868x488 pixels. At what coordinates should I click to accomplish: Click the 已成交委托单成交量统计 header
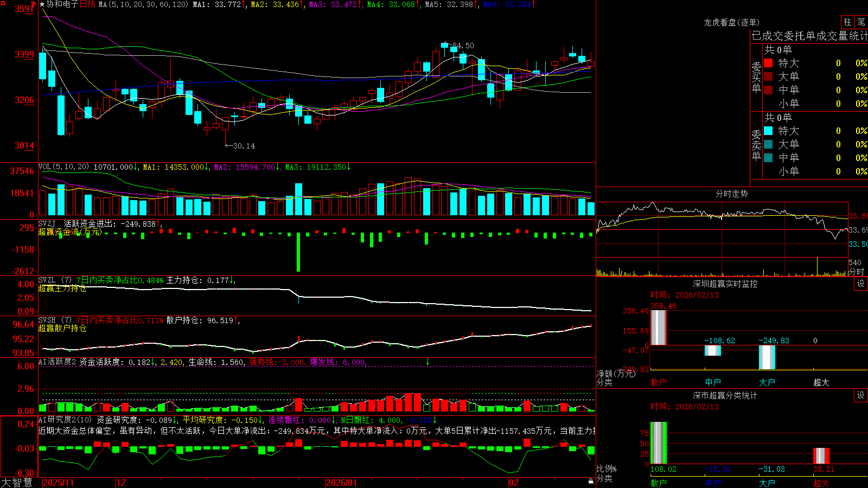coord(809,36)
